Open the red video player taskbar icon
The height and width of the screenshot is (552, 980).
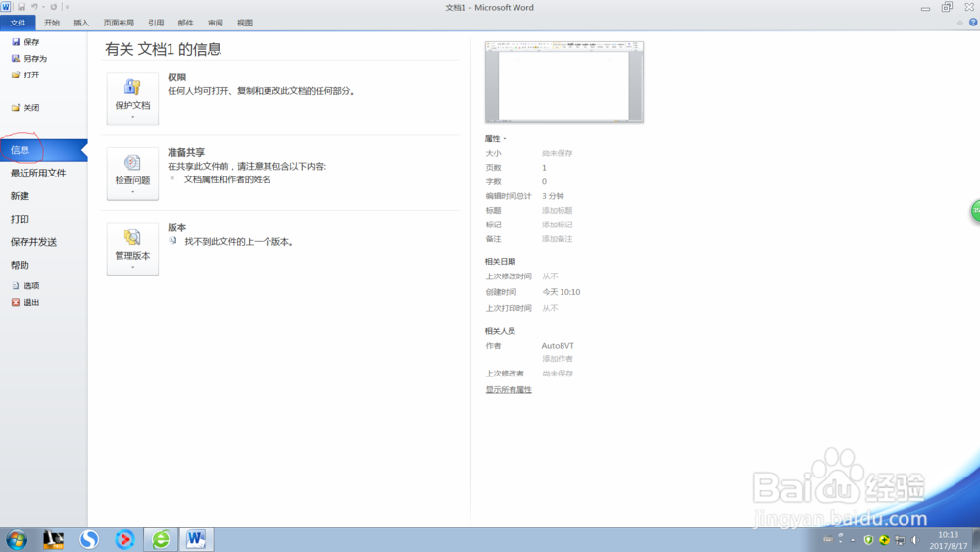(125, 539)
